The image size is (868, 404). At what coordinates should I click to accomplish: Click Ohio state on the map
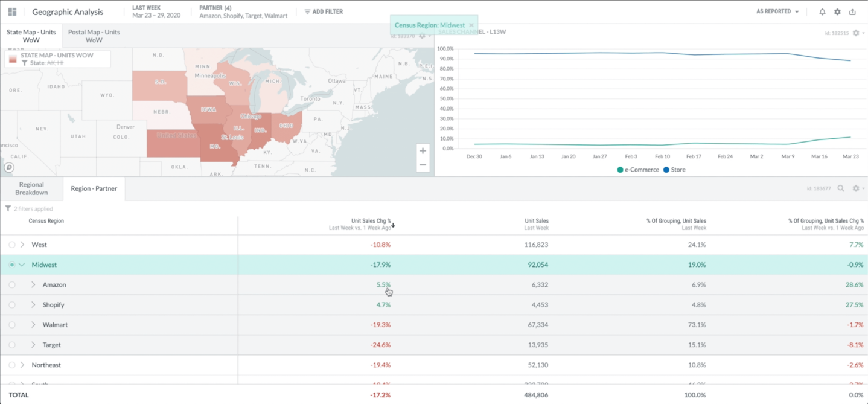point(286,126)
